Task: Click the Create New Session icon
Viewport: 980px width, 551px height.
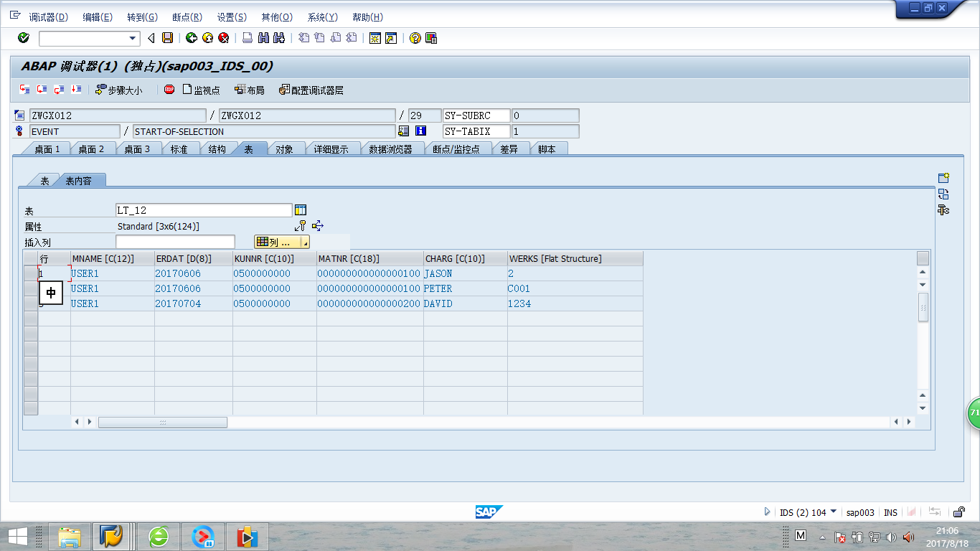Action: click(x=374, y=38)
